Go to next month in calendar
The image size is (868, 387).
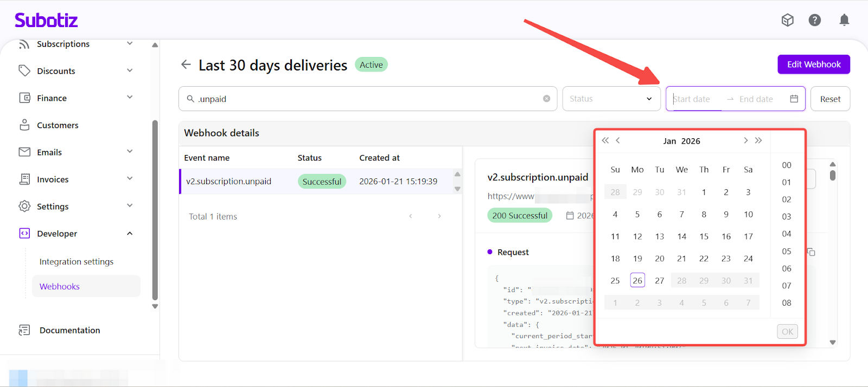[745, 140]
